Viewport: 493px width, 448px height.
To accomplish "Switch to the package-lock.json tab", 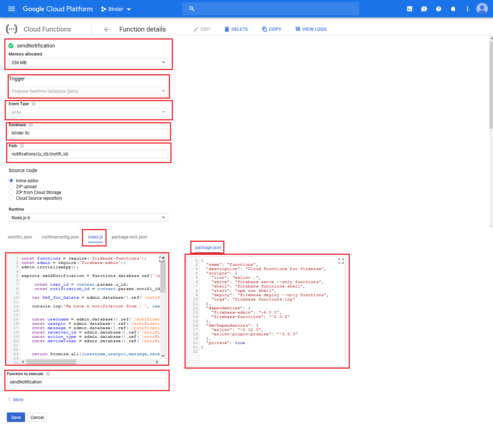I will click(129, 237).
